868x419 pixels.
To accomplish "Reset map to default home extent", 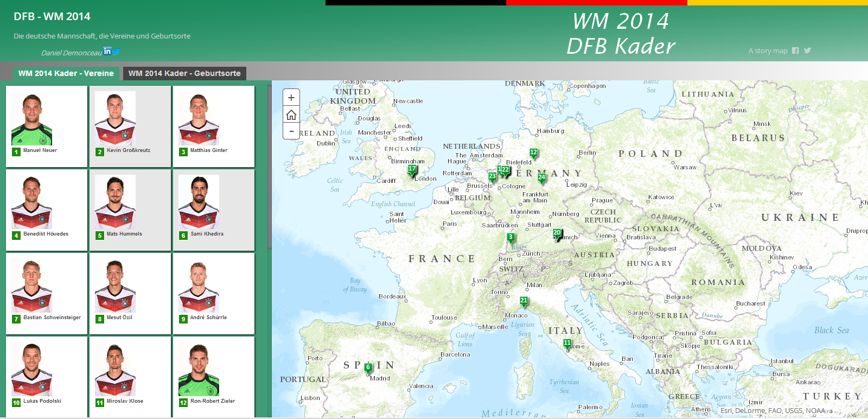I will point(291,115).
